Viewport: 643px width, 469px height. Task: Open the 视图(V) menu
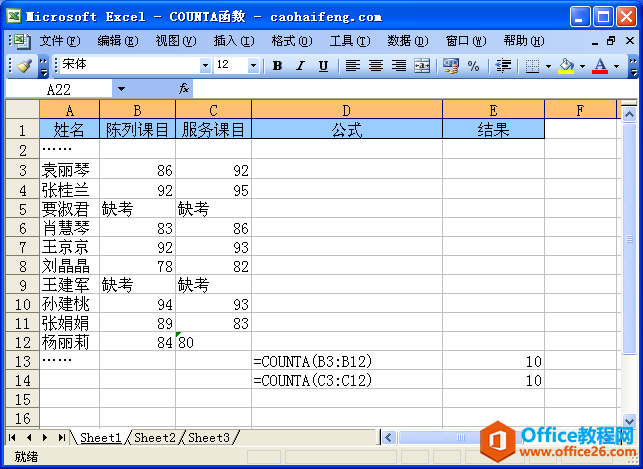point(176,41)
